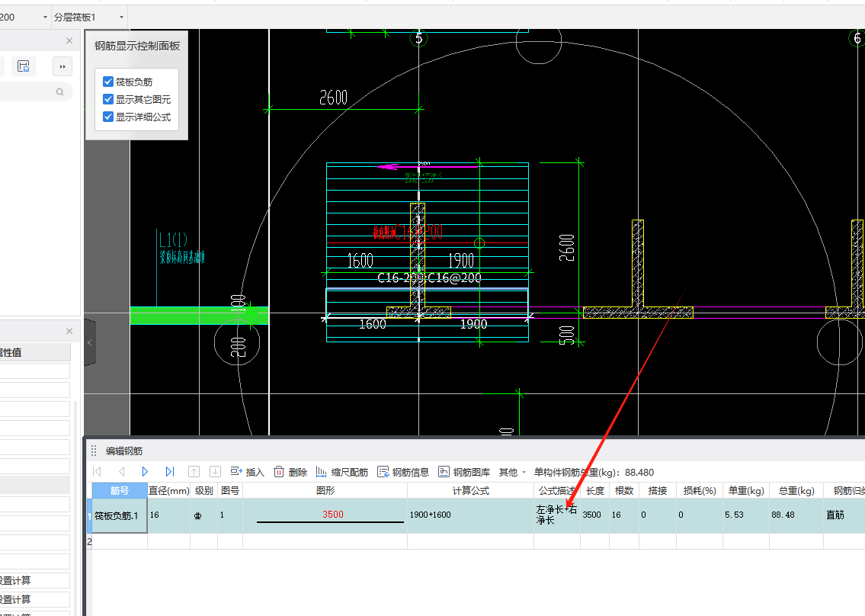The image size is (865, 616).
Task: Click the 计算公式 column header
Action: 470,490
